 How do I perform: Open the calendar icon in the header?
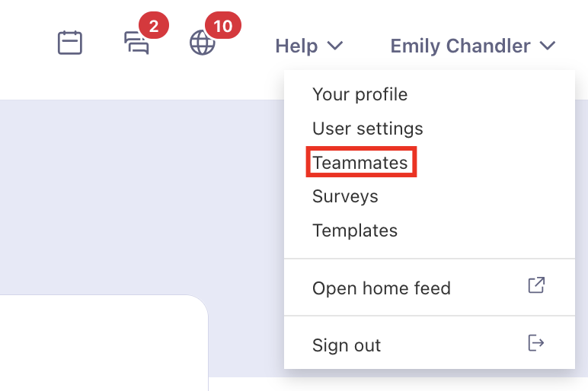(70, 43)
